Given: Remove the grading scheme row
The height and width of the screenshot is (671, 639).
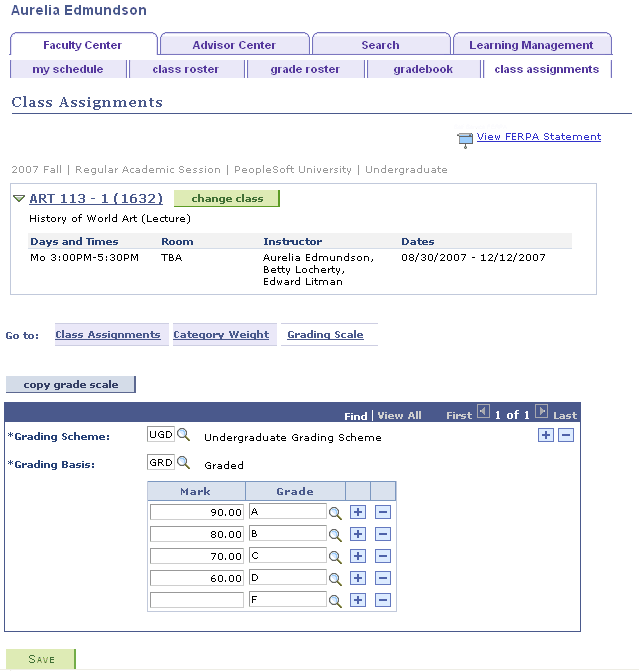Looking at the screenshot, I should click(566, 435).
